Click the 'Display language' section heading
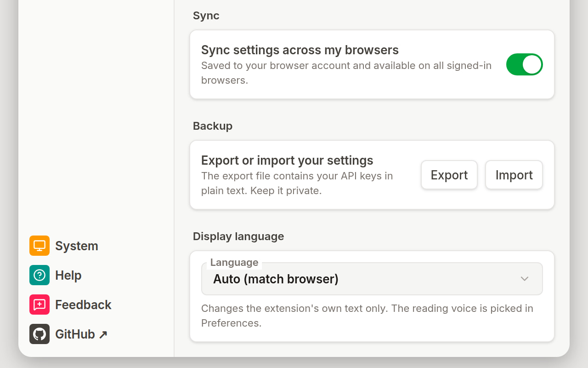 (x=238, y=236)
